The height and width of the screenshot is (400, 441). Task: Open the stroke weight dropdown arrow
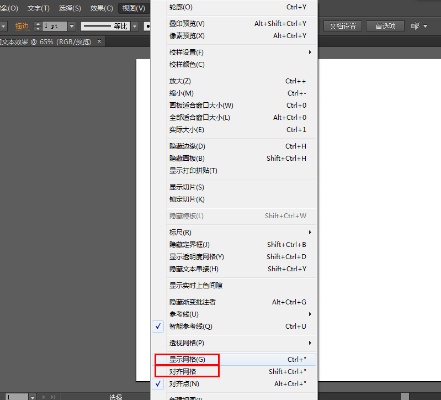(72, 26)
